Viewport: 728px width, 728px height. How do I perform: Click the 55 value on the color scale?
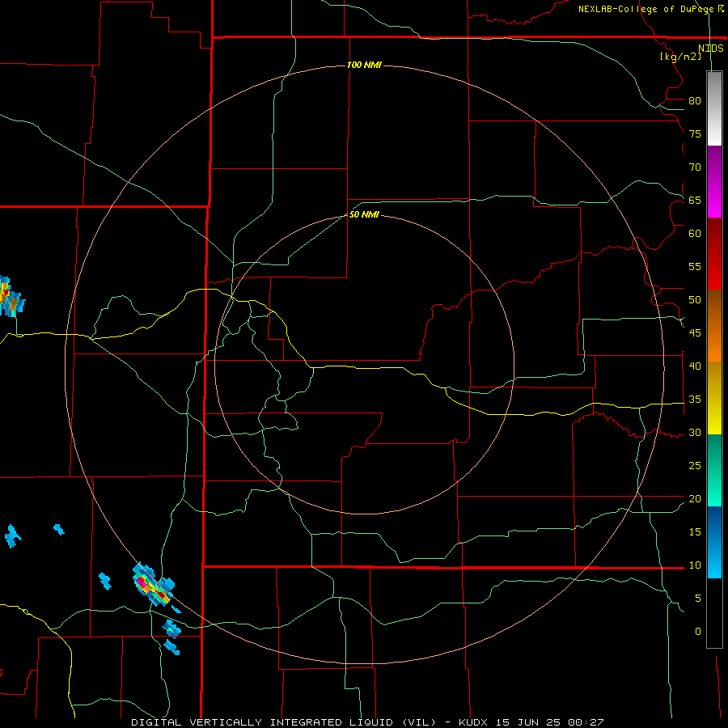(x=695, y=267)
